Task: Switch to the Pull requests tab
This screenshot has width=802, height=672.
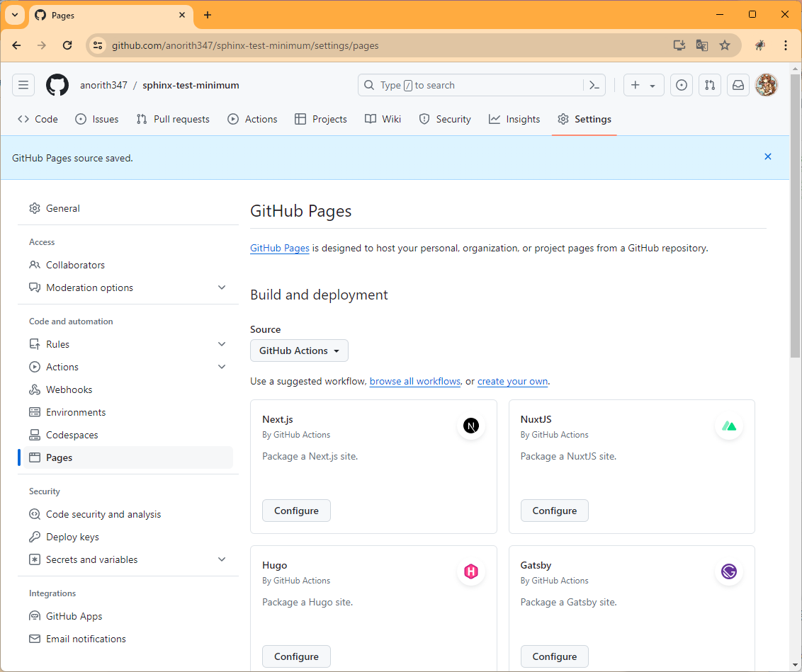Action: pyautogui.click(x=173, y=119)
